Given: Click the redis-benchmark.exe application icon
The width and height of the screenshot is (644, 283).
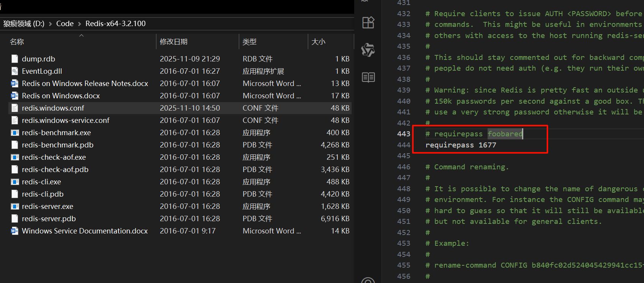Looking at the screenshot, I should coord(15,133).
